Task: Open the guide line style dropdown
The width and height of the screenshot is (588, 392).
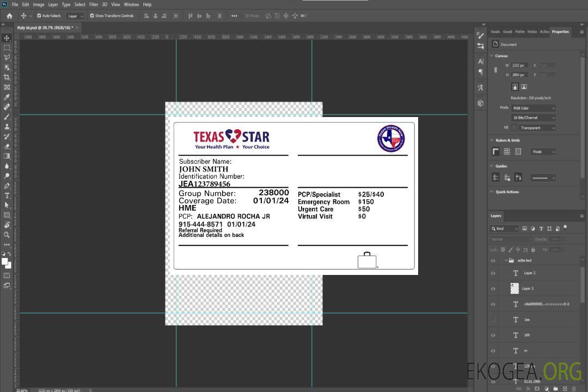Action: click(543, 178)
